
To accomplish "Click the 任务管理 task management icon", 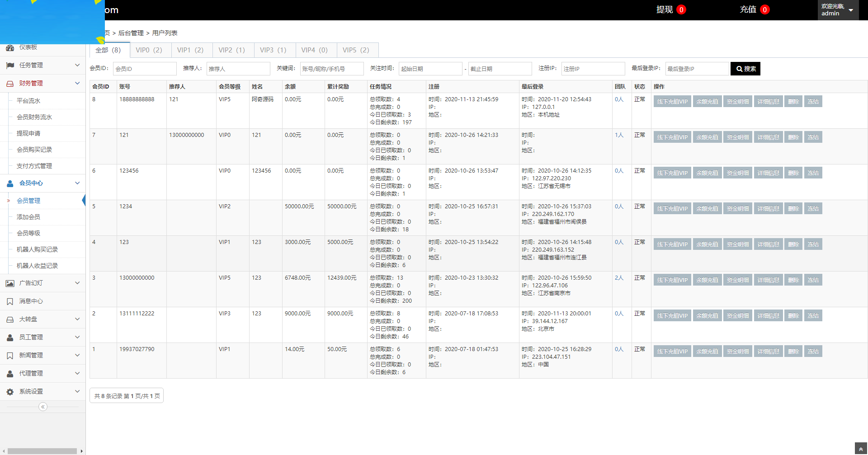I will coord(10,65).
